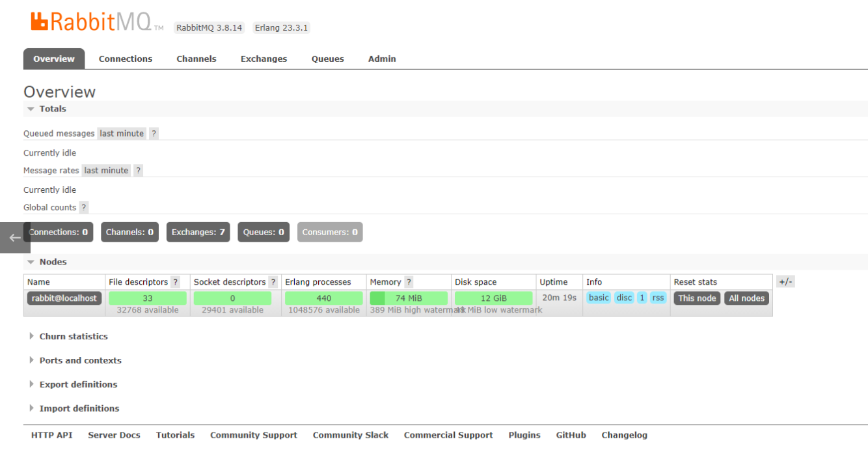Open the Server Docs link
Screen dimensions: 868x452
(114, 436)
